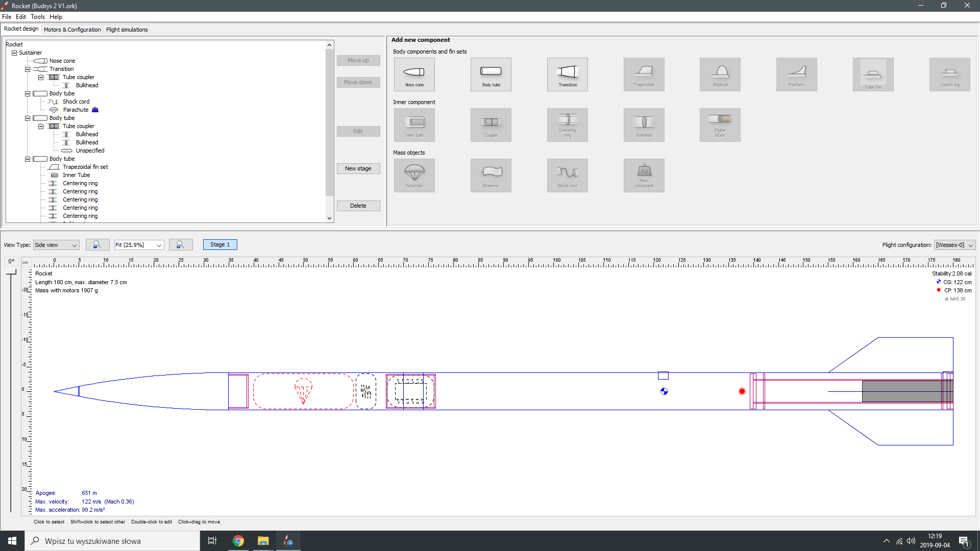Click the CG marker on rocket diagram
Viewport: 980px width, 551px height.
[664, 391]
